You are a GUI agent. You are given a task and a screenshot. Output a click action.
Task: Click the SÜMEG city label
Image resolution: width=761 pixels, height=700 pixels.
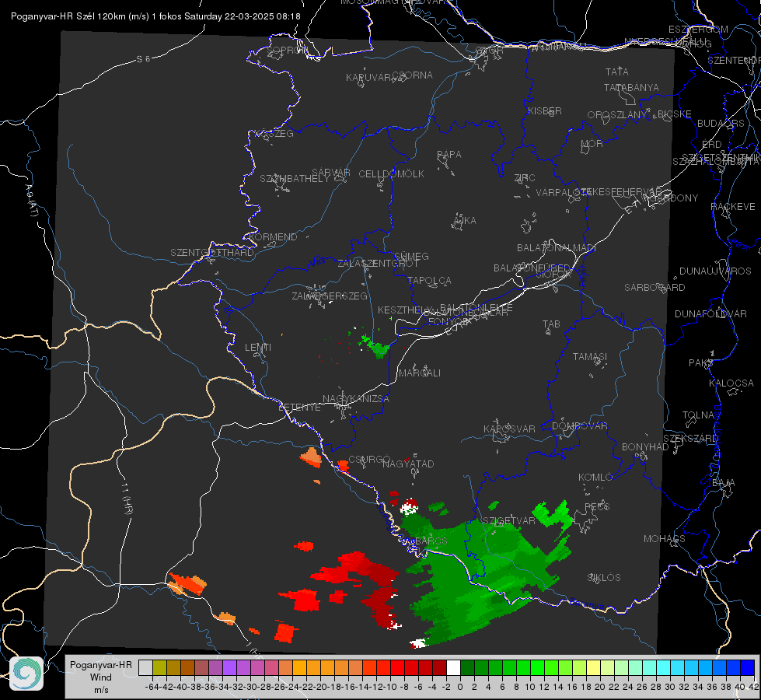pyautogui.click(x=411, y=256)
